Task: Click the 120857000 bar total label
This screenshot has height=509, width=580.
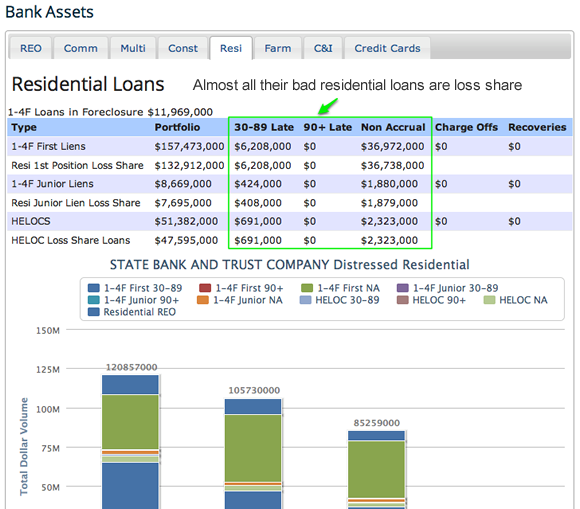Action: pyautogui.click(x=131, y=367)
